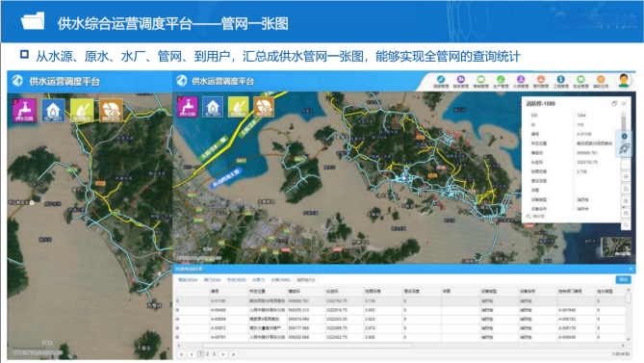Close the fire hydrant 1689 info panel
The width and height of the screenshot is (644, 363).
coord(624,103)
